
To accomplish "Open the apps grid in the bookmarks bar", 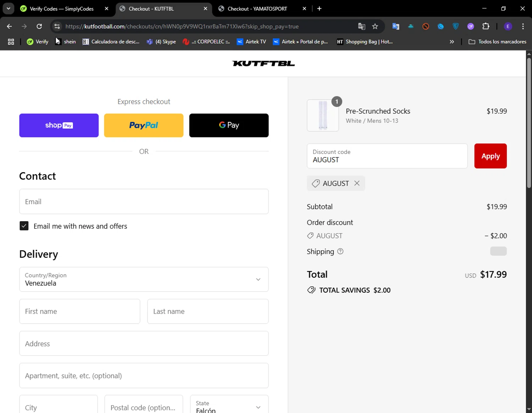I will tap(11, 41).
